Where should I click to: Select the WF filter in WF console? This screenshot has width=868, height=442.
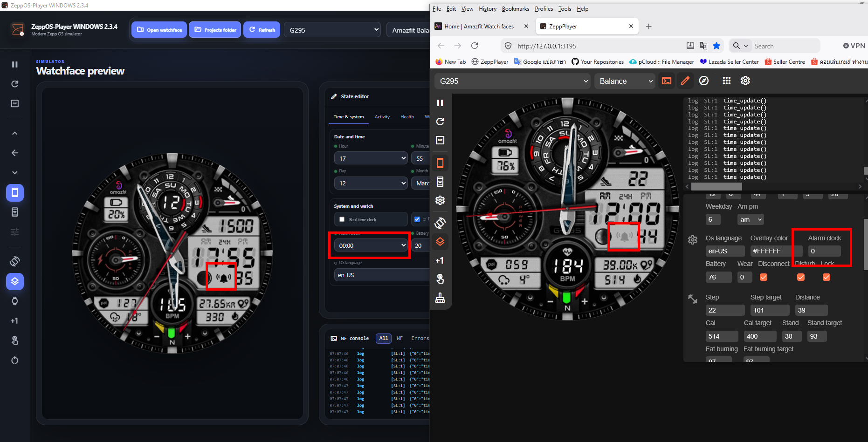coord(400,338)
